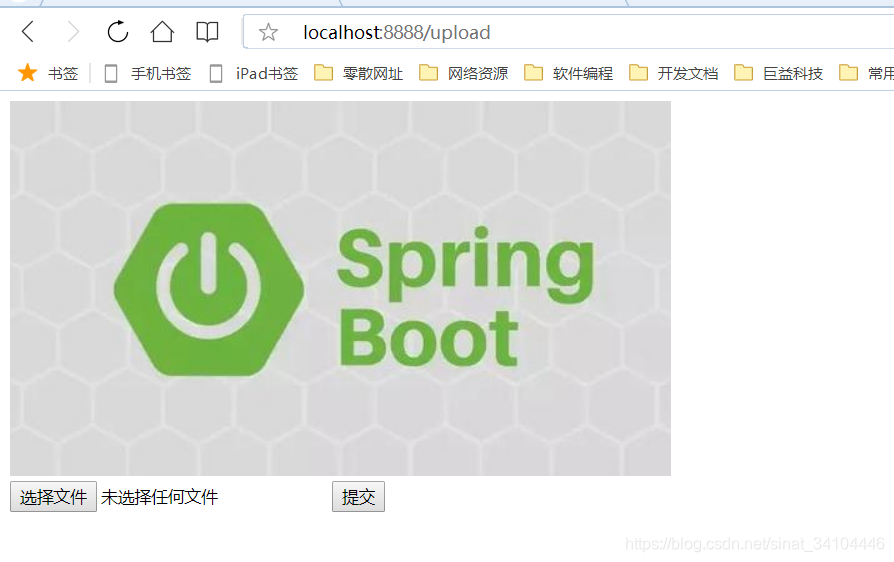
Task: Reload the page with the refresh icon
Action: click(x=118, y=31)
